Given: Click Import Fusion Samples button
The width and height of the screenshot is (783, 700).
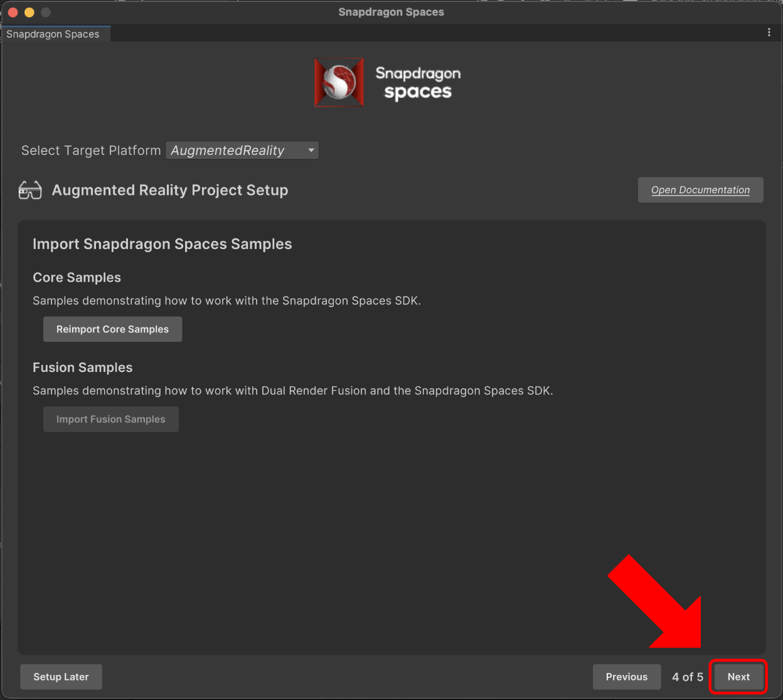Looking at the screenshot, I should tap(111, 419).
